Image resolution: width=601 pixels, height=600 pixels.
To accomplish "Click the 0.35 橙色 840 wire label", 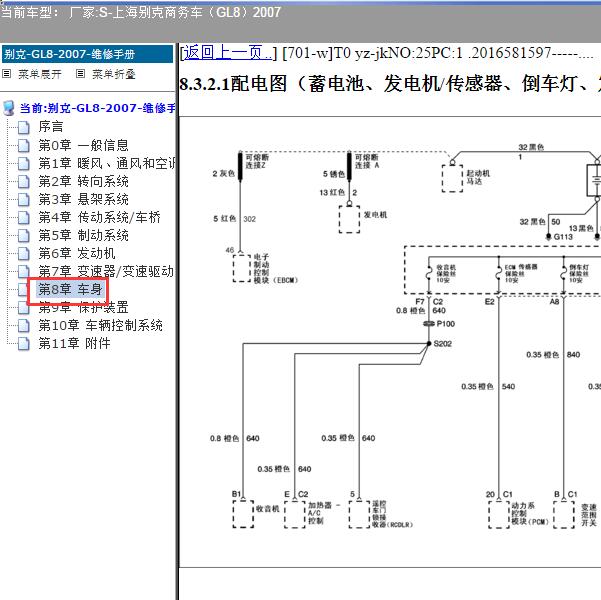I will [x=553, y=355].
